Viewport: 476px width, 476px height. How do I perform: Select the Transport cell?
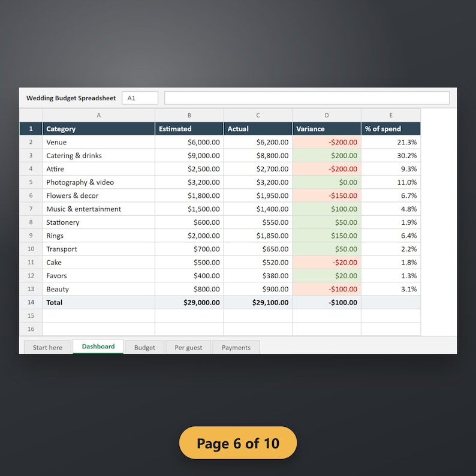[99, 249]
